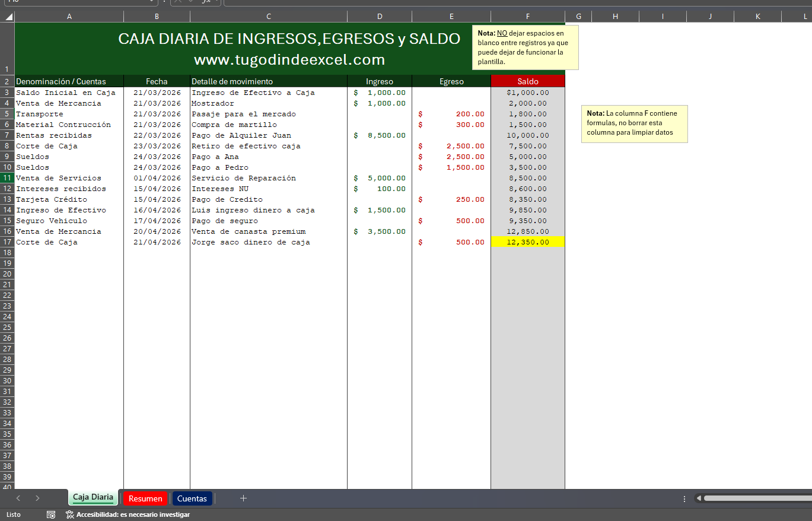Screen dimensions: 812x521
Task: Select the Mostrador detail cell
Action: (x=269, y=103)
